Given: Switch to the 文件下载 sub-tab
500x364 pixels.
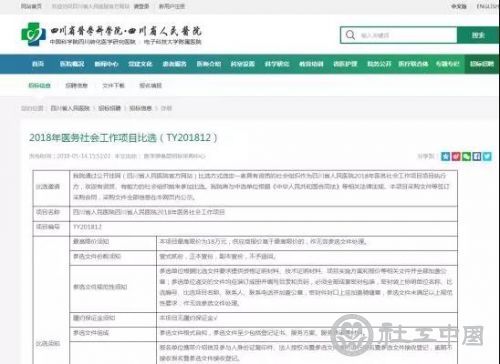Looking at the screenshot, I should [x=113, y=85].
